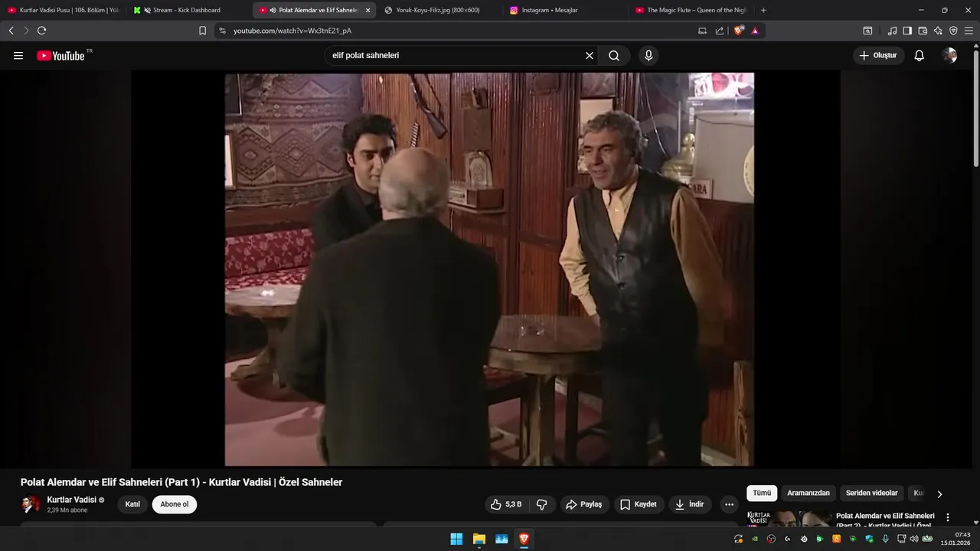Select the Seriden videolar chip
Screen dimensions: 980x551
(x=871, y=494)
